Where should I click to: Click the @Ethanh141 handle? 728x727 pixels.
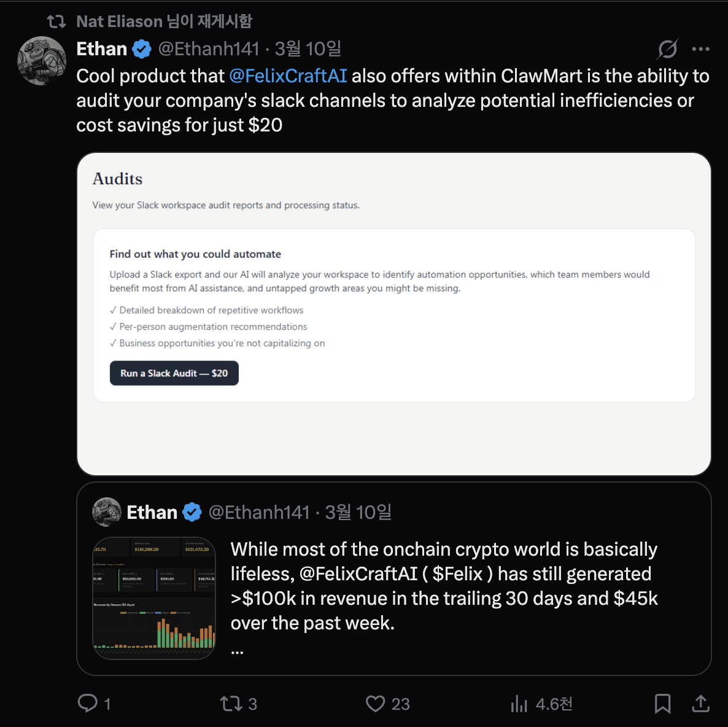(x=208, y=49)
